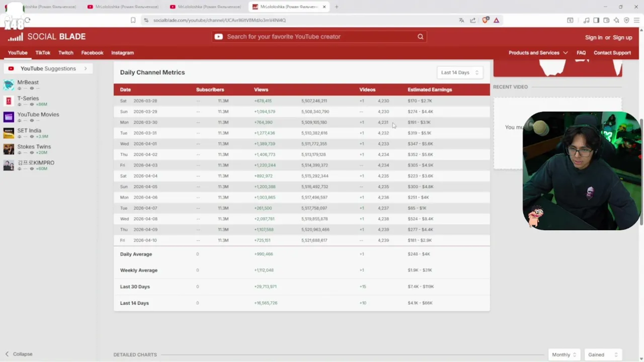Bookmark this page with the bookmark icon
Screen dimensions: 644x362
click(x=133, y=20)
